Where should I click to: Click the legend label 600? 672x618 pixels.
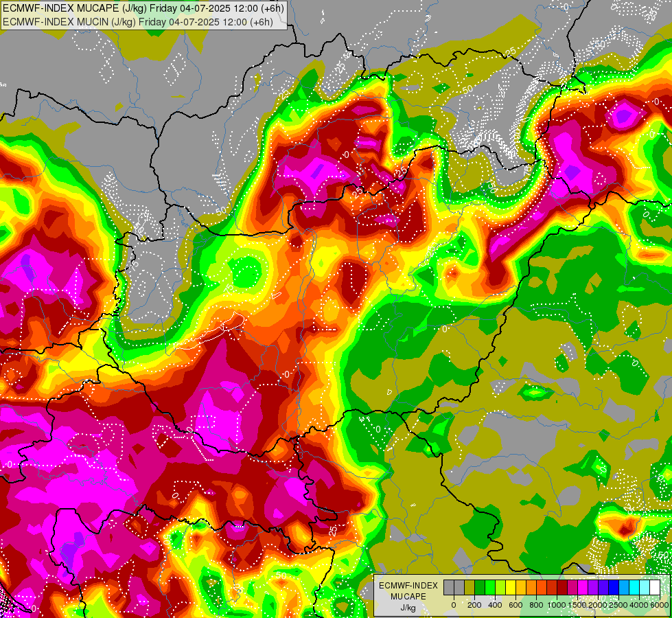point(516,605)
